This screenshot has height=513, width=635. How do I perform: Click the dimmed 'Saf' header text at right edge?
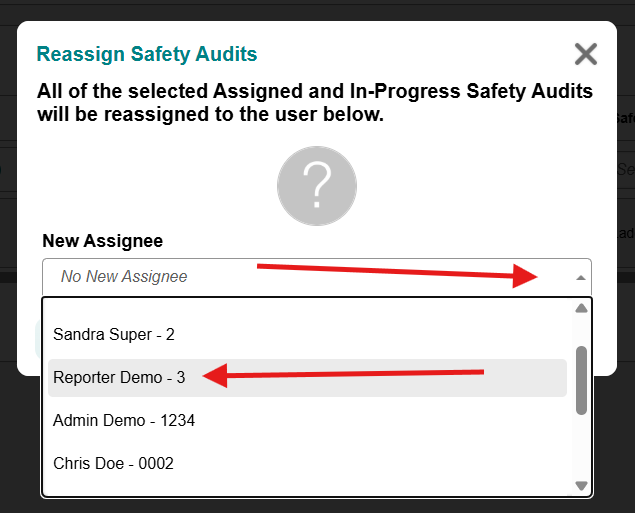(x=626, y=118)
